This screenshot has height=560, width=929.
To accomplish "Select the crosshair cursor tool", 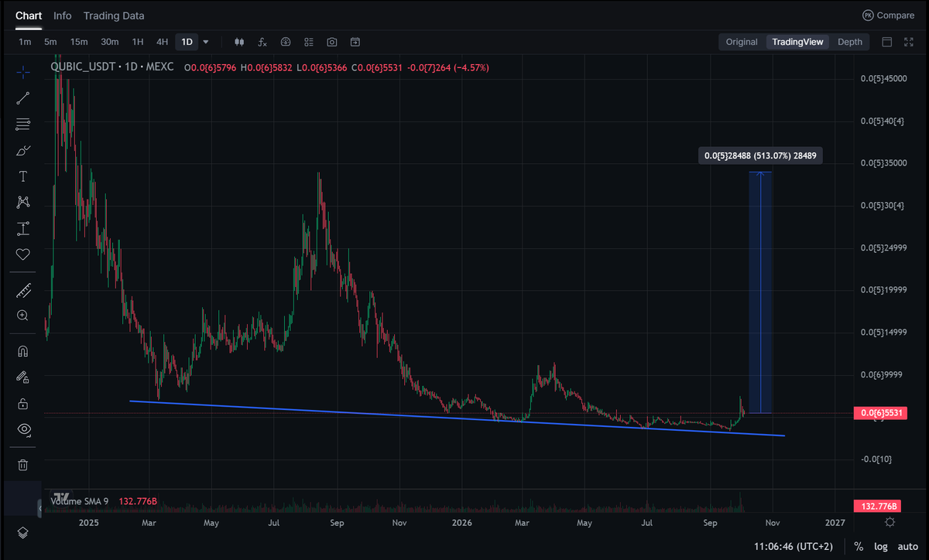I will tap(23, 72).
